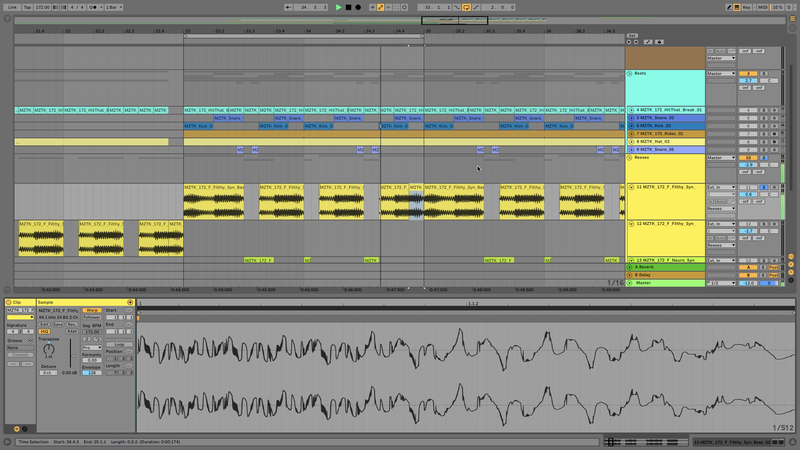This screenshot has height=450, width=800.
Task: Toggle the RAM mode button
Action: pos(71,332)
